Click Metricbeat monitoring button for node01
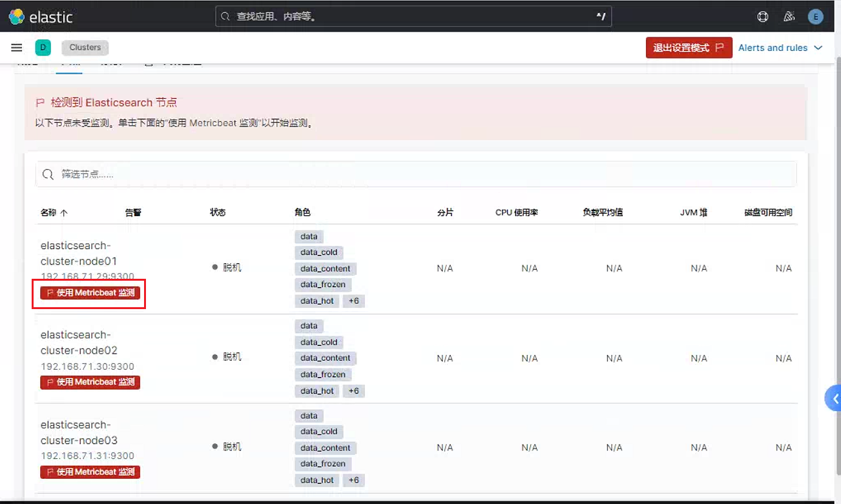The height and width of the screenshot is (504, 841). pyautogui.click(x=90, y=293)
